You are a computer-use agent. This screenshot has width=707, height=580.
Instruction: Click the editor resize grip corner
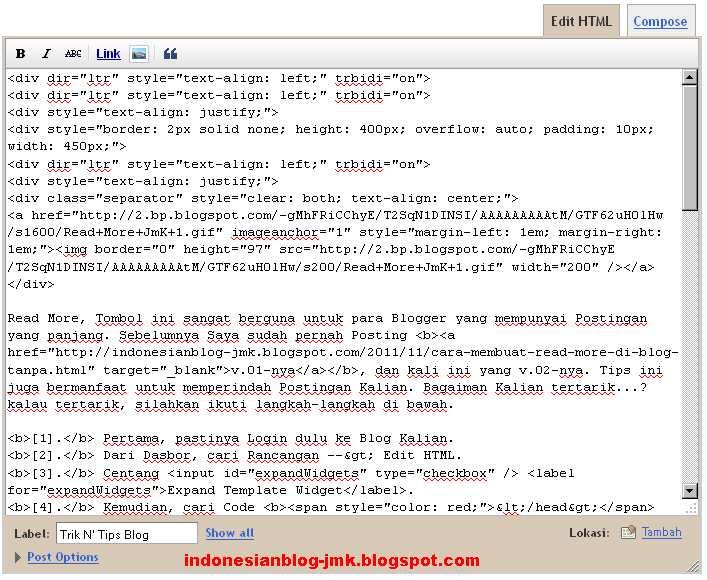click(691, 509)
